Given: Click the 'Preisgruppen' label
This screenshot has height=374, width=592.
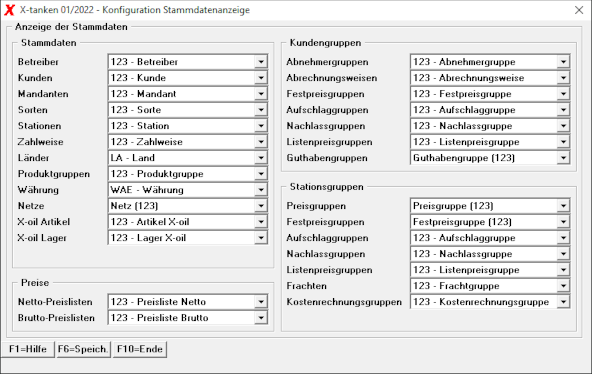Looking at the screenshot, I should 316,206.
